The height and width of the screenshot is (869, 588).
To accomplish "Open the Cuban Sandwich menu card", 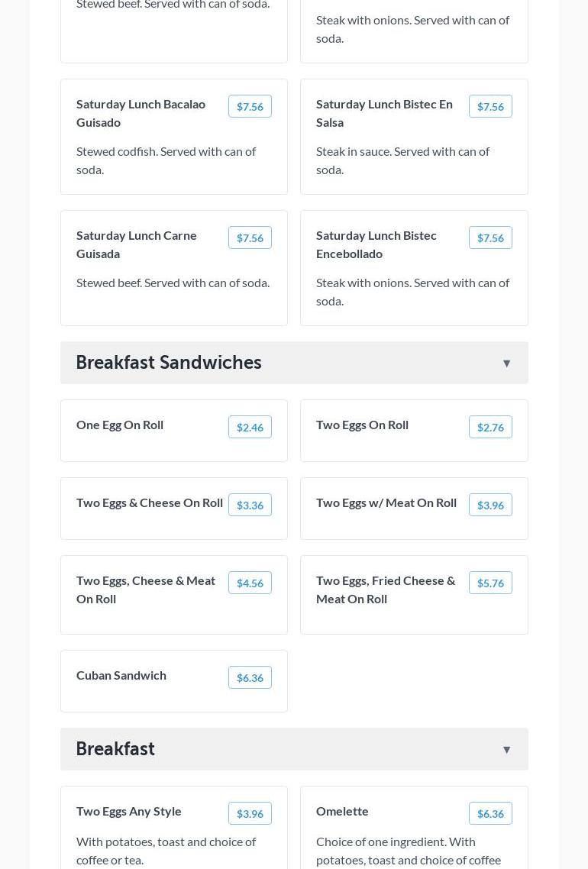I will [x=121, y=675].
